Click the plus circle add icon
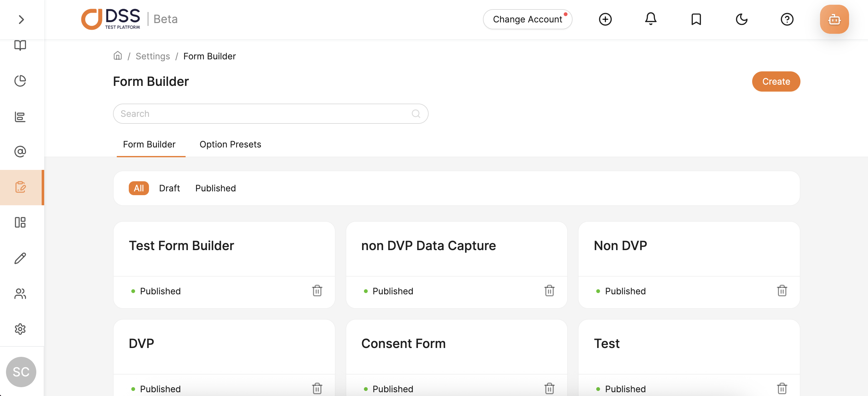The width and height of the screenshot is (868, 396). 605,19
